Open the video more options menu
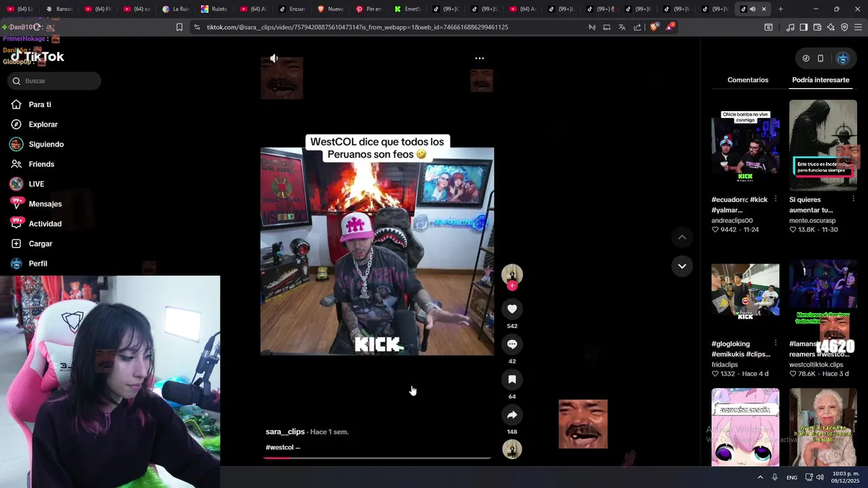The image size is (868, 488). click(x=479, y=58)
